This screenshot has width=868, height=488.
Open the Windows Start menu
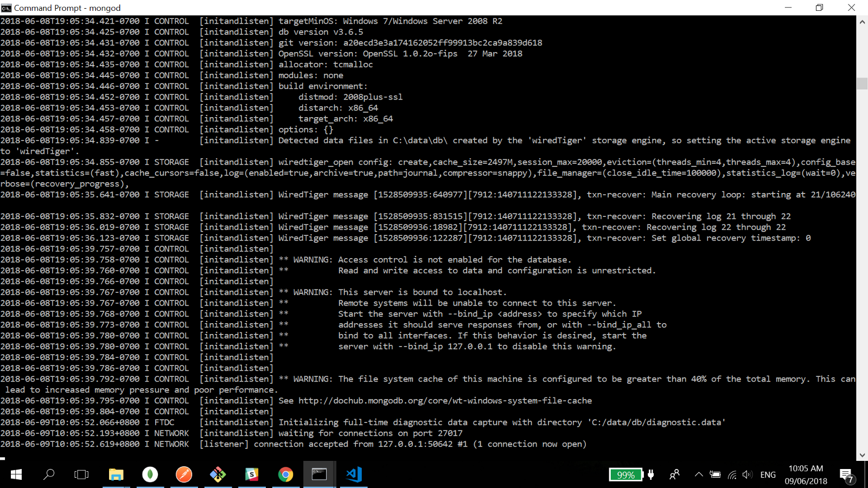[16, 474]
